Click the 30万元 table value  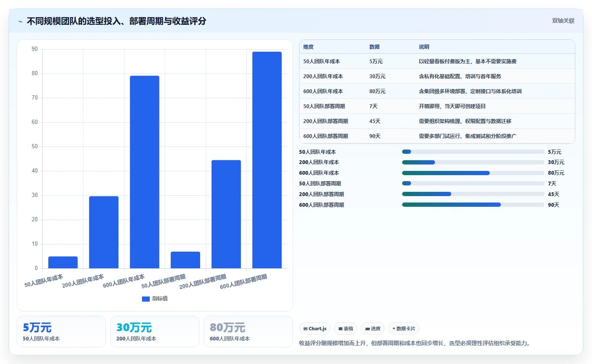377,76
